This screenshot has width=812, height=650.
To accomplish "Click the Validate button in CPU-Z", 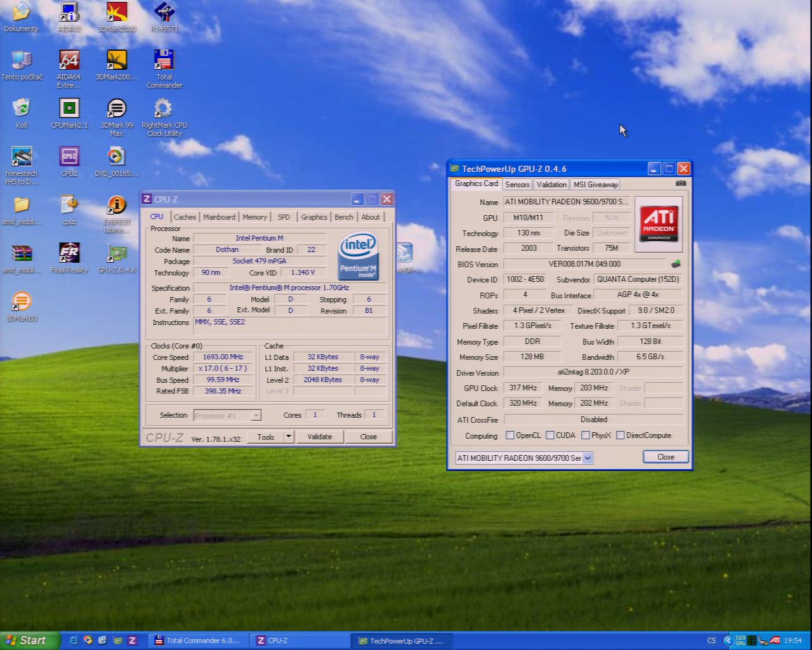I will point(319,437).
